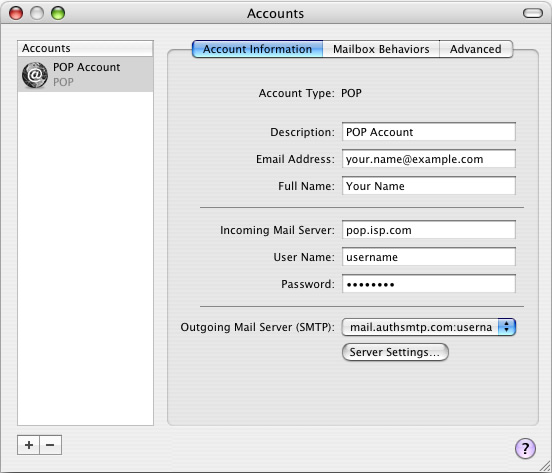Select the POP Account row in Accounts list

(x=85, y=75)
